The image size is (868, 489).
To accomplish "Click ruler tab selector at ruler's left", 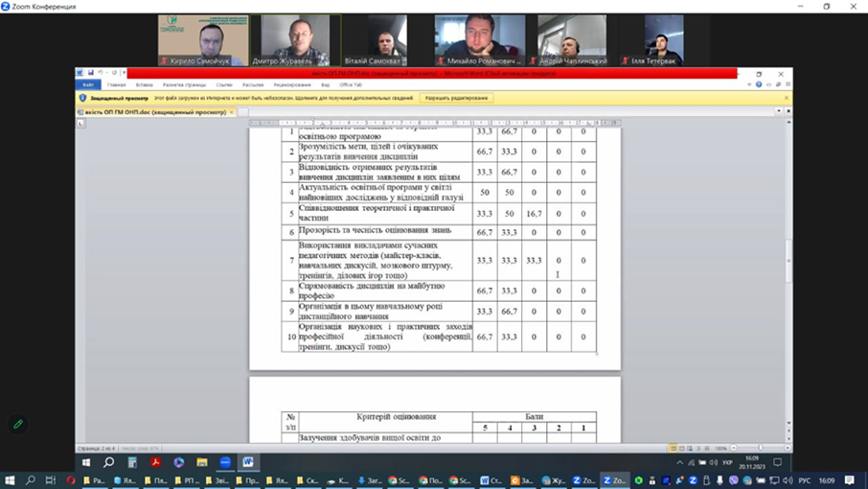I will click(x=80, y=123).
